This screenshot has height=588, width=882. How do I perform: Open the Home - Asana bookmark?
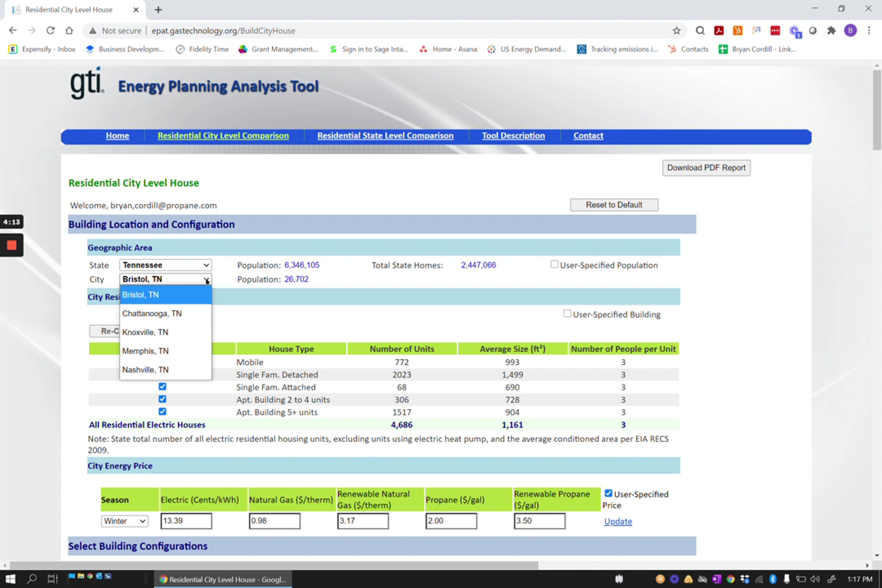coord(448,49)
